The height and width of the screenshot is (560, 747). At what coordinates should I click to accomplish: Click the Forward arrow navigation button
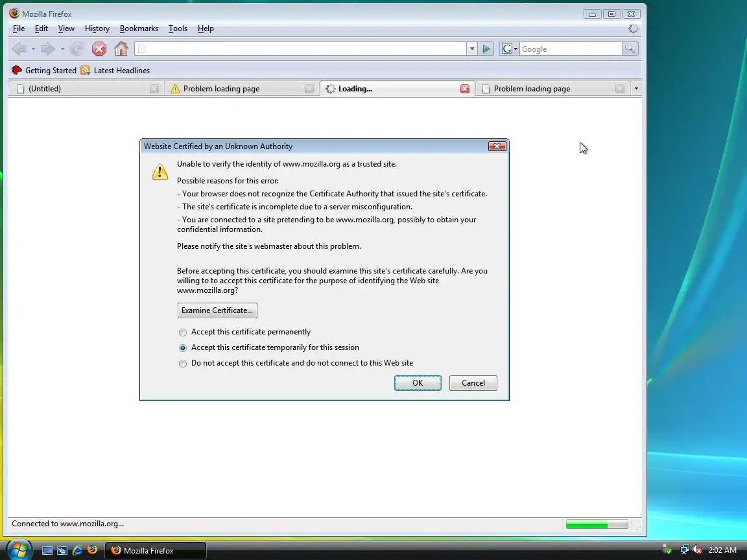[x=47, y=49]
